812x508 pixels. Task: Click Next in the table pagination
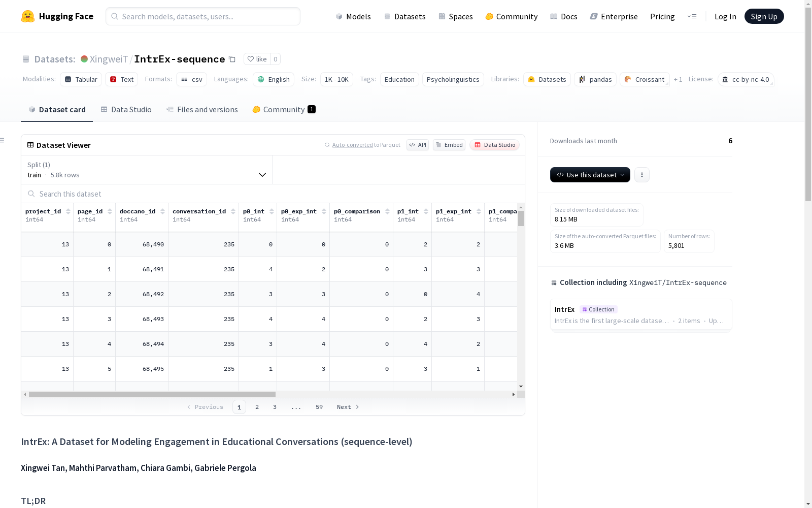(x=348, y=407)
